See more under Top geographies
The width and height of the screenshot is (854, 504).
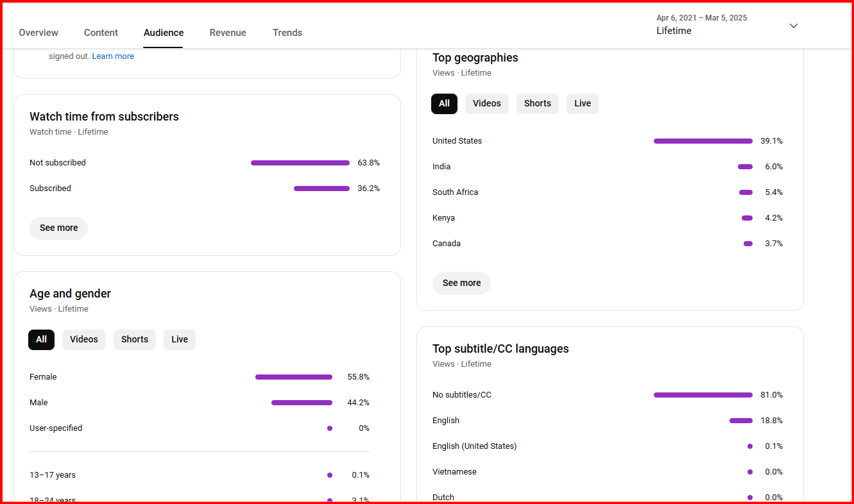[x=461, y=283]
